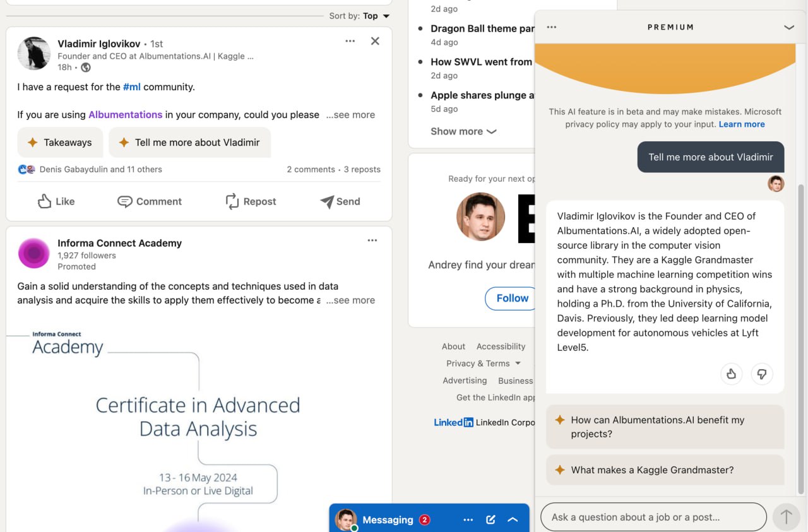Image resolution: width=808 pixels, height=532 pixels.
Task: Open Informa Connect Academy logo
Action: [x=34, y=254]
